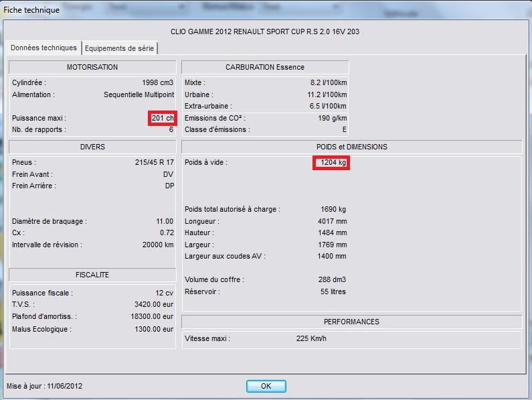Select the Longueur value 4017 mm
Screen dimensions: 532x400
[x=332, y=221]
